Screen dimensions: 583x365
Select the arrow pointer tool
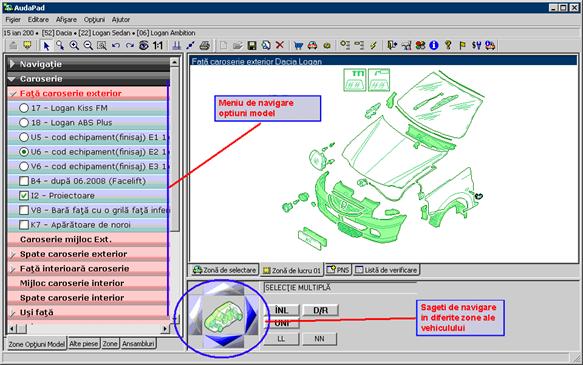(46, 46)
